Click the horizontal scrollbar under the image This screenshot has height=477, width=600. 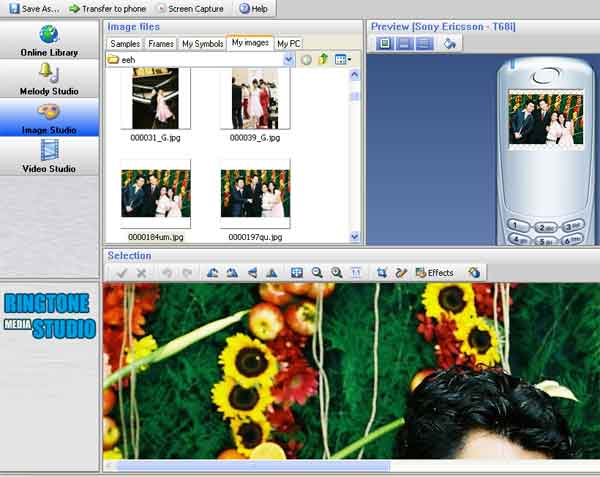(253, 466)
